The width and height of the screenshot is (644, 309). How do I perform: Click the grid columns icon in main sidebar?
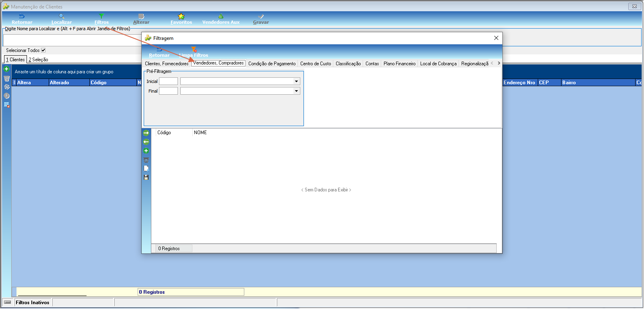point(6,105)
